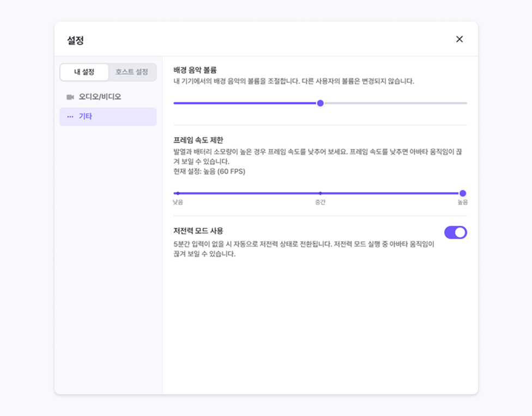Set frame rate to the 낮음 tick dot
The width and height of the screenshot is (532, 416).
coord(178,193)
